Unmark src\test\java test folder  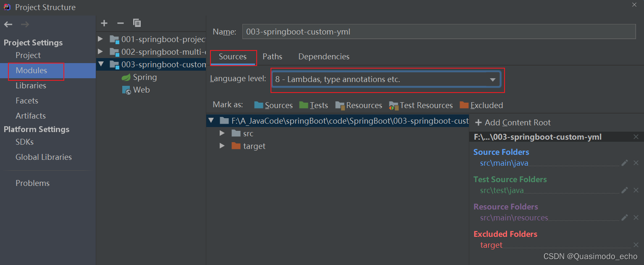coord(636,190)
